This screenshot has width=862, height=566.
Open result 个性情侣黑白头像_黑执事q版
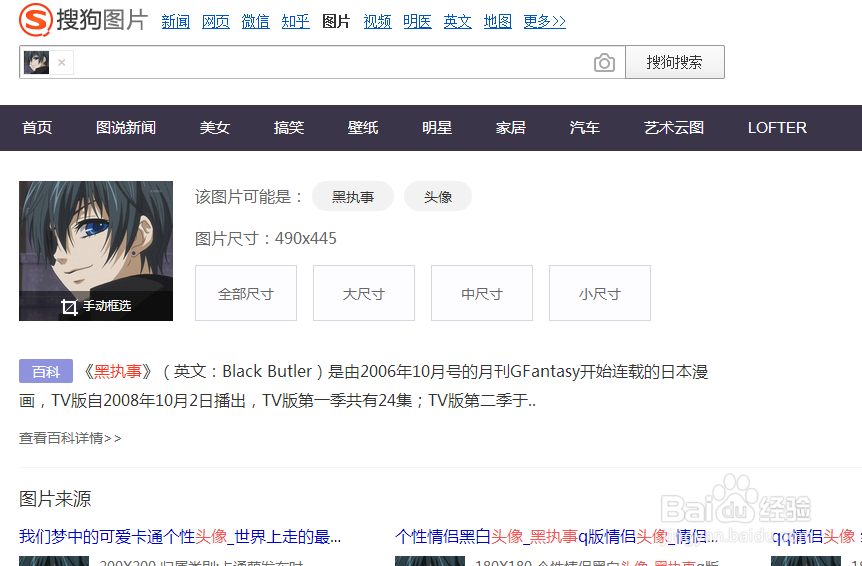point(556,536)
